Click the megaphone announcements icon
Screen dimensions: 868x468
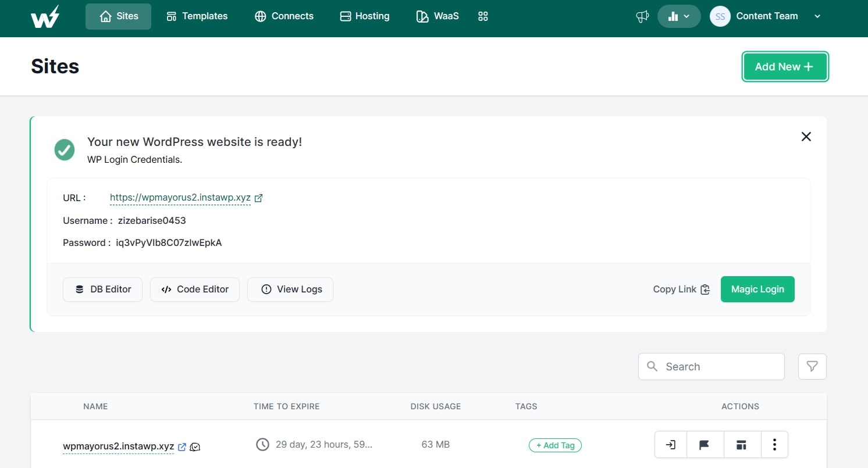pos(642,16)
